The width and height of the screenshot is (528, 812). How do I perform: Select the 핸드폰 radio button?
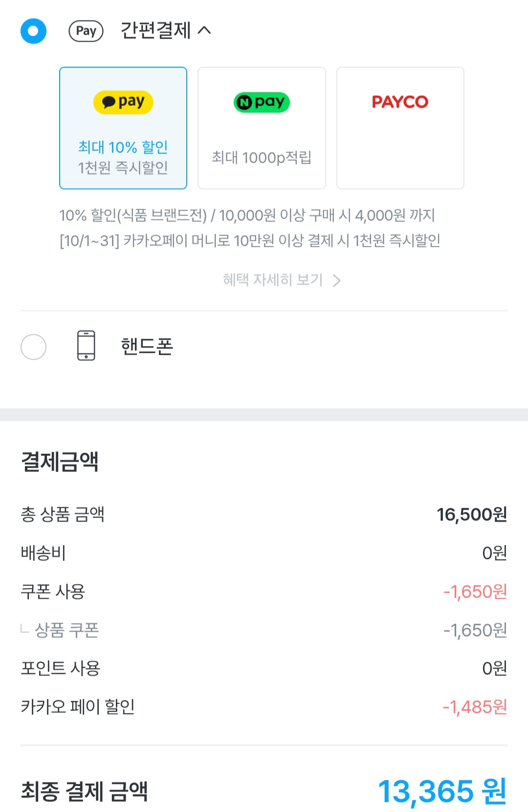click(x=33, y=347)
